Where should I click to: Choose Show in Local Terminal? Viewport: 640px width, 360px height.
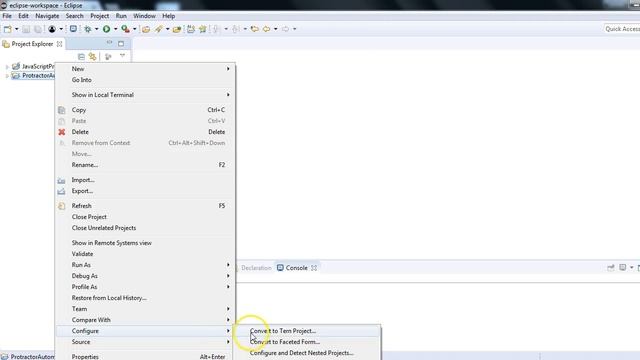(x=145, y=95)
